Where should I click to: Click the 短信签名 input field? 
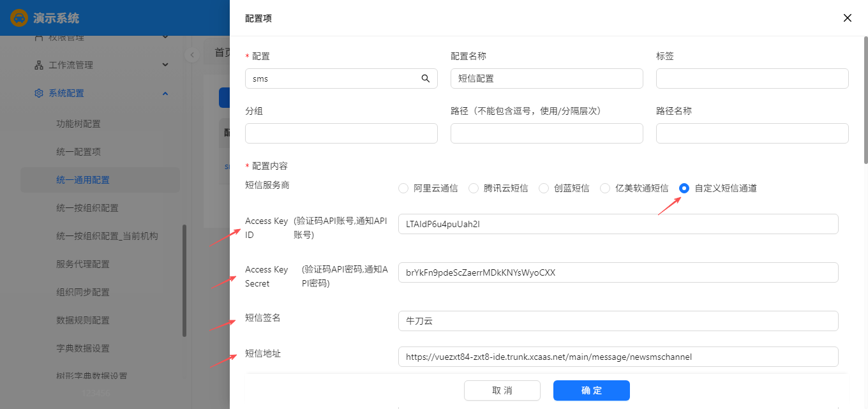click(618, 321)
